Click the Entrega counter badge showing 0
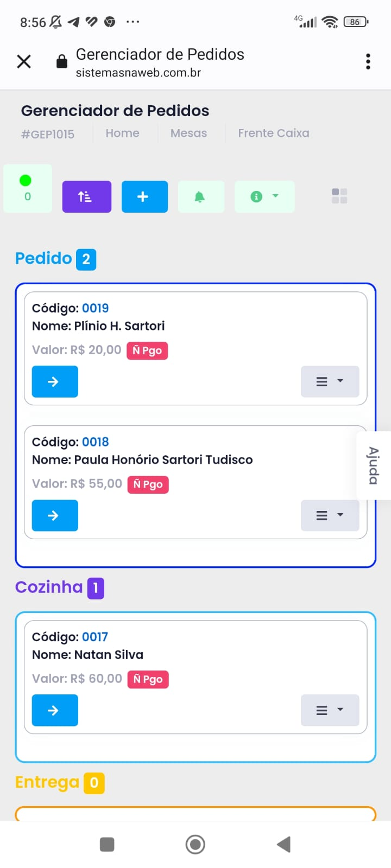The width and height of the screenshot is (391, 868). 95,782
